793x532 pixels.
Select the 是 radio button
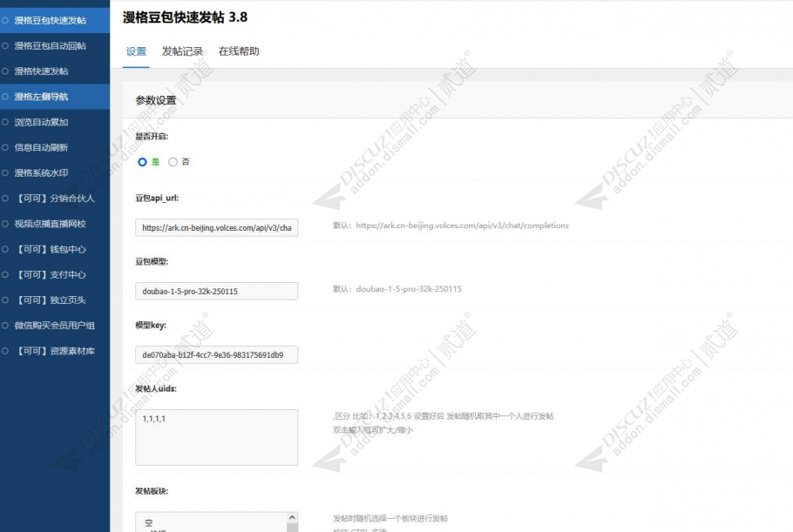pyautogui.click(x=143, y=162)
